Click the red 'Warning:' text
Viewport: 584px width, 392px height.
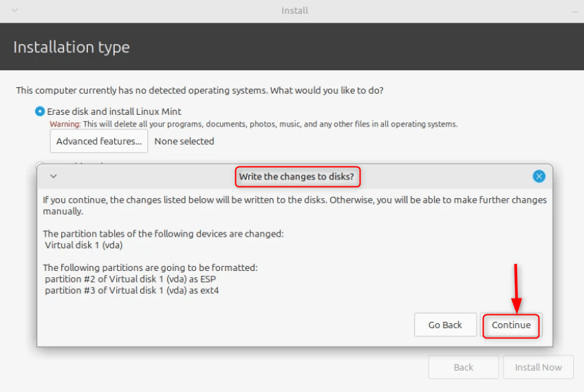pos(65,124)
